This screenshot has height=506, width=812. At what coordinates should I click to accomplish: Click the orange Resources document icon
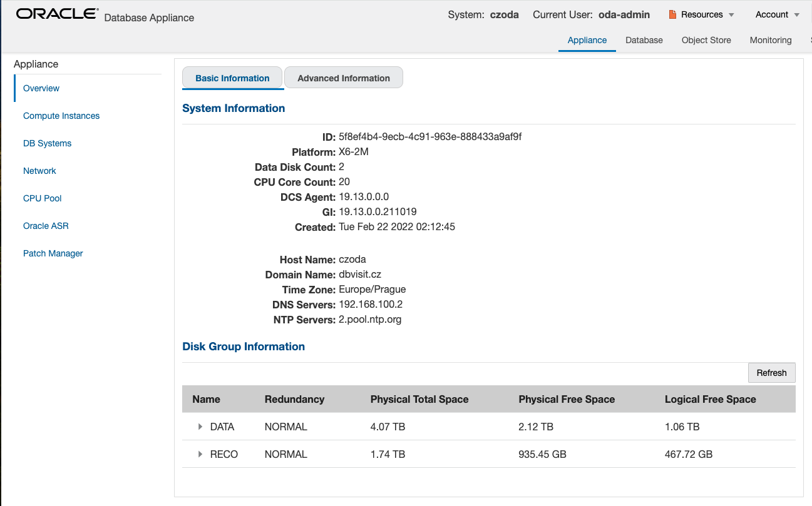(x=672, y=14)
